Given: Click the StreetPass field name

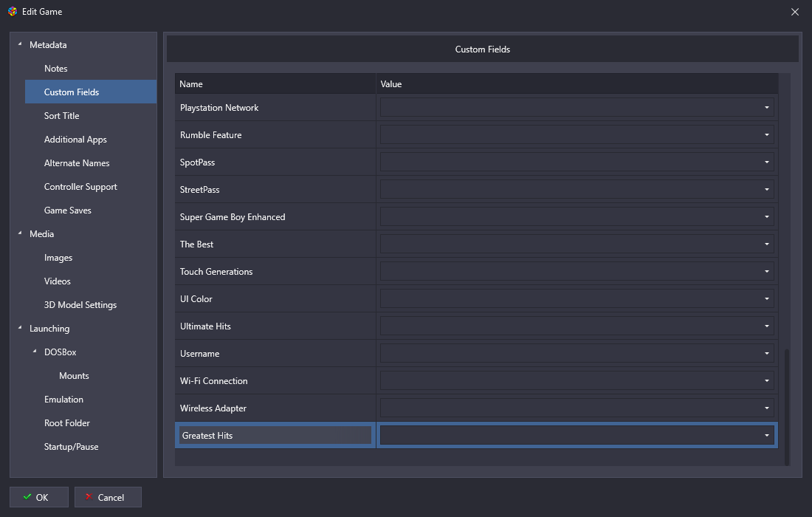Looking at the screenshot, I should pos(199,190).
